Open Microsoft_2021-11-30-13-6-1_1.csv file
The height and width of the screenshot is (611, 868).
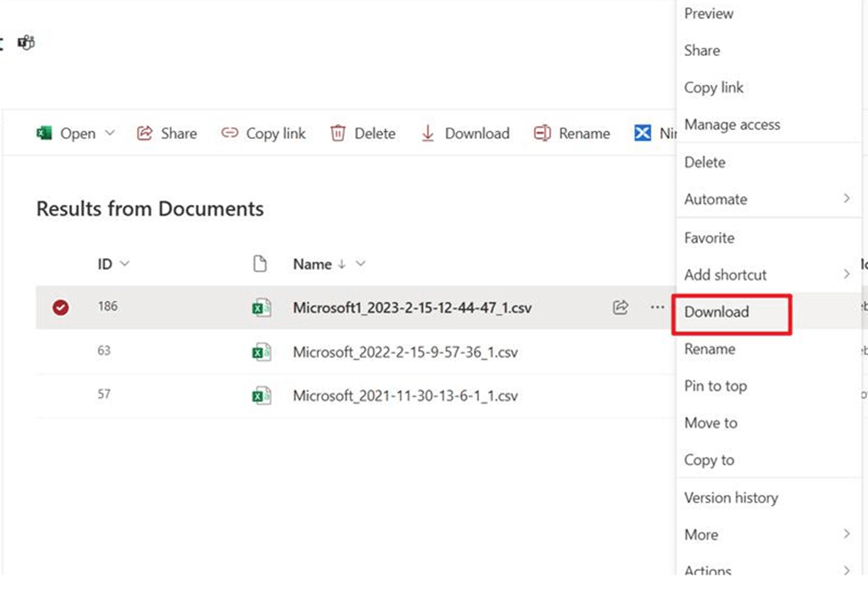tap(405, 395)
